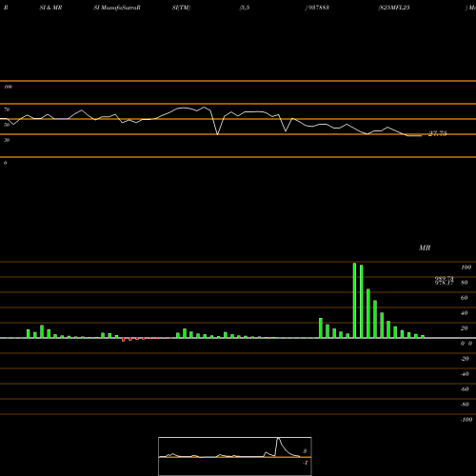Open the mini overview chart thumbnail
This screenshot has height=476, width=476.
pos(235,456)
